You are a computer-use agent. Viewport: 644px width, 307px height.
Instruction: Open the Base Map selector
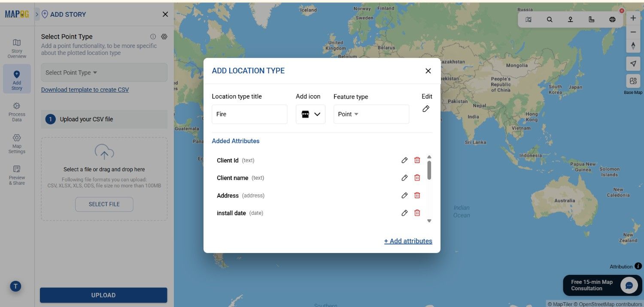coord(633,81)
